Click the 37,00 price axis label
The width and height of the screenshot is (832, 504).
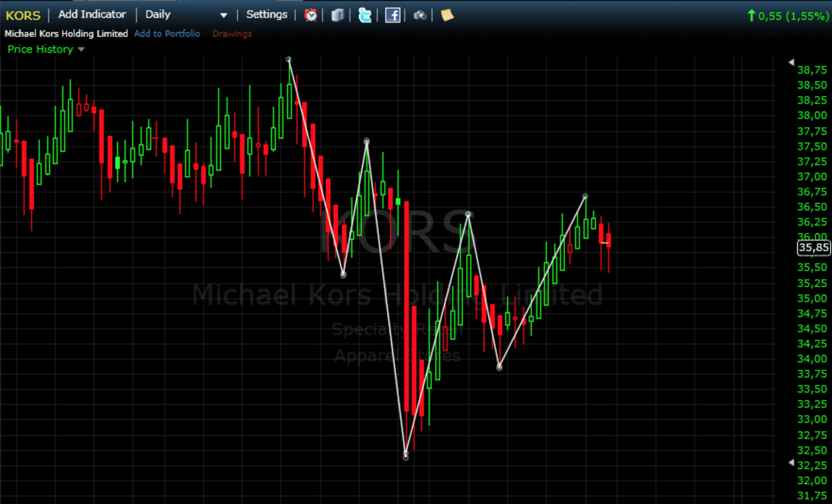pos(812,176)
